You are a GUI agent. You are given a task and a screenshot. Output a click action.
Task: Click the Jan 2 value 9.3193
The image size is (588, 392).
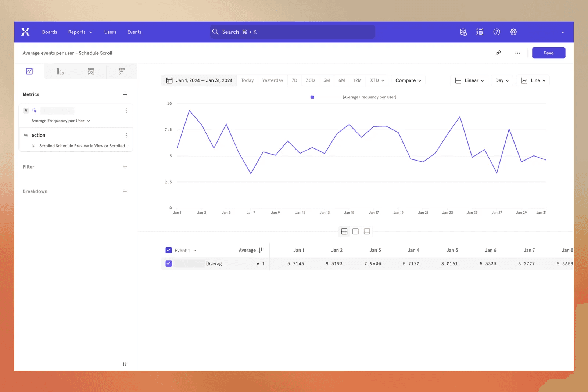pyautogui.click(x=334, y=264)
